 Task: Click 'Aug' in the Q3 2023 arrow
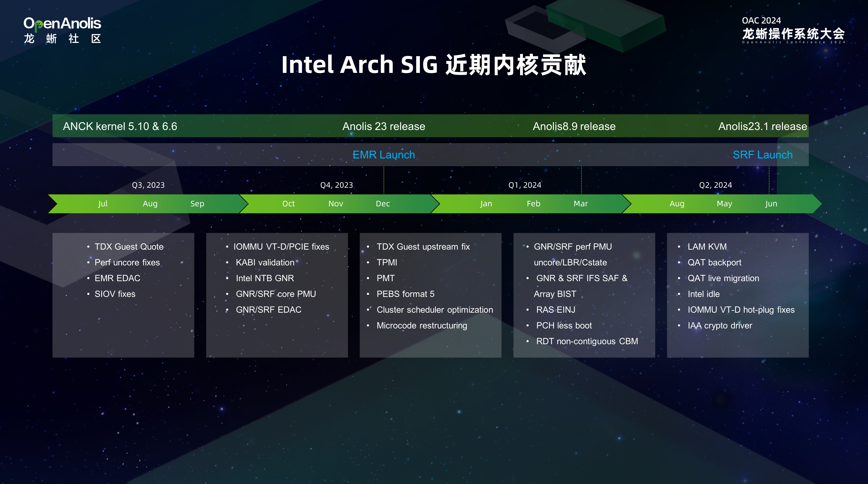(150, 204)
